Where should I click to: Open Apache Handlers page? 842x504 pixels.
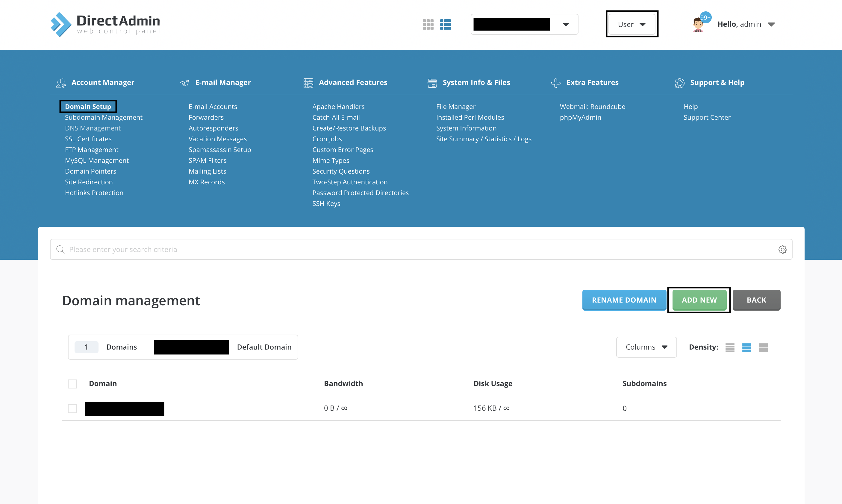[x=338, y=107]
